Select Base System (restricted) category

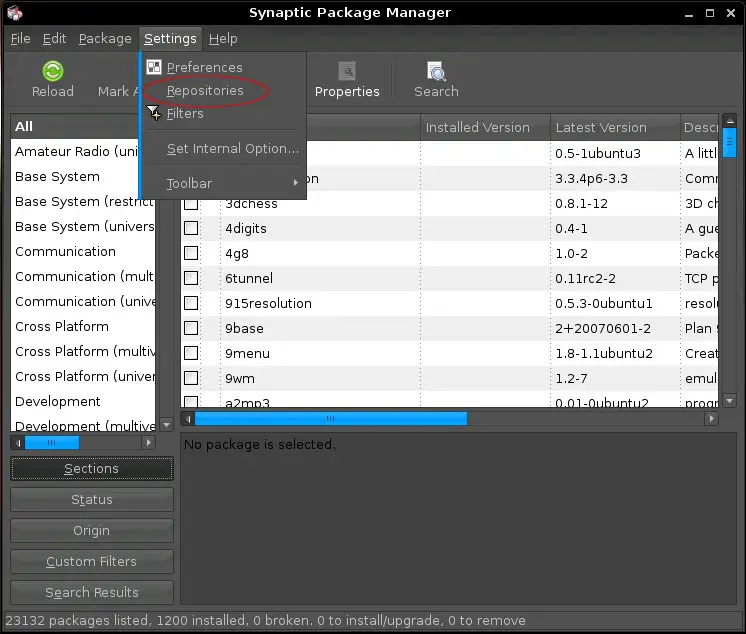(83, 202)
